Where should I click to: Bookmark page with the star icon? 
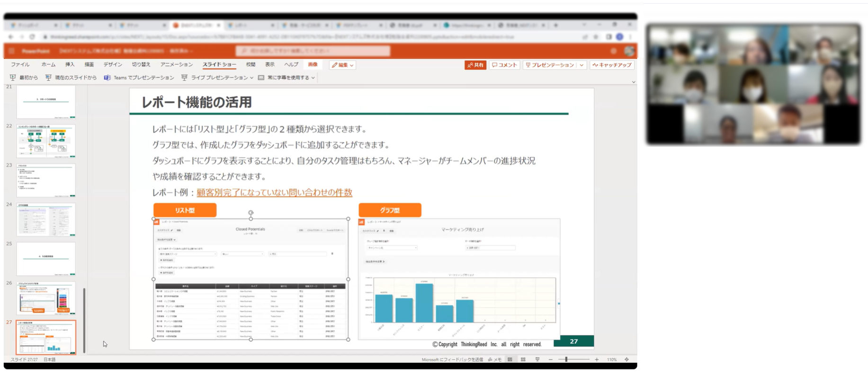click(x=596, y=36)
